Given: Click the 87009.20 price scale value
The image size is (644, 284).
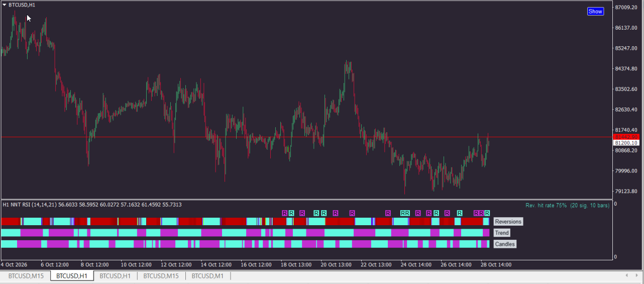Looking at the screenshot, I should pos(626,8).
